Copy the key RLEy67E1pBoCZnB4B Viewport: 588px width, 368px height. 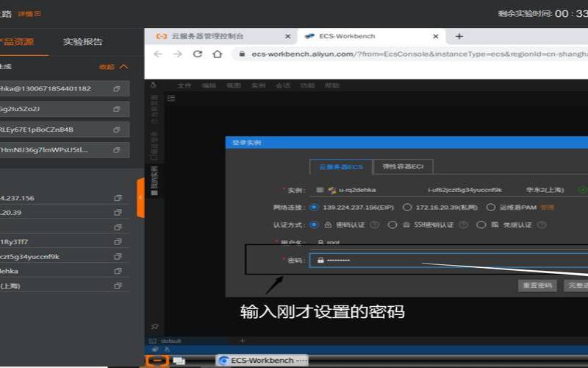coord(117,130)
